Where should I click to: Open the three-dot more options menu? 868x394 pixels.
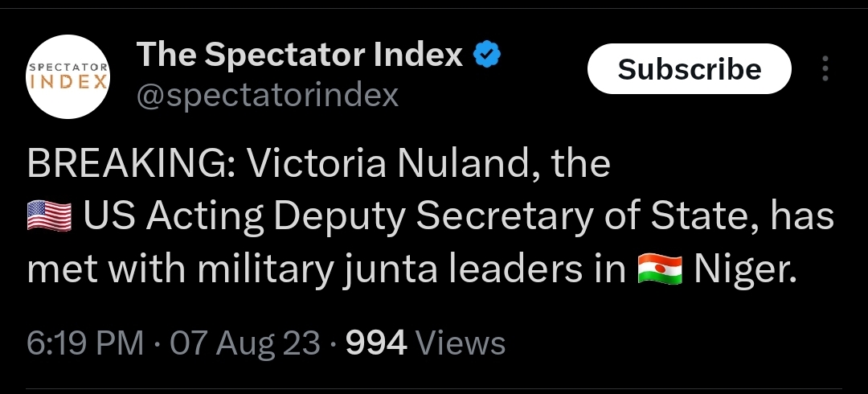pos(825,69)
